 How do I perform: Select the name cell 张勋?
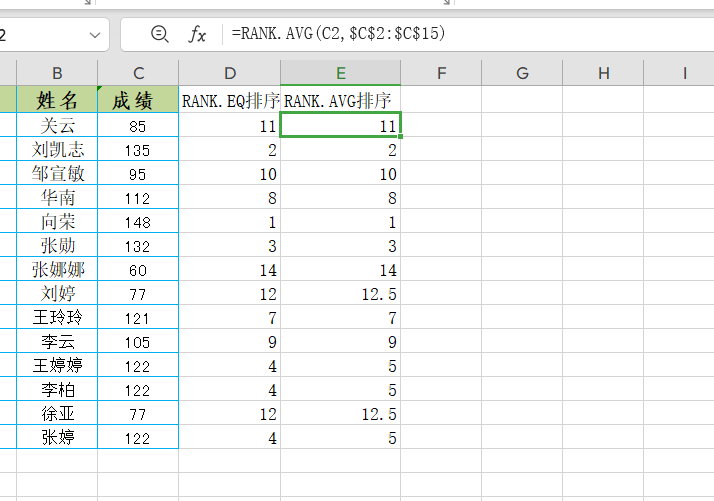(57, 245)
